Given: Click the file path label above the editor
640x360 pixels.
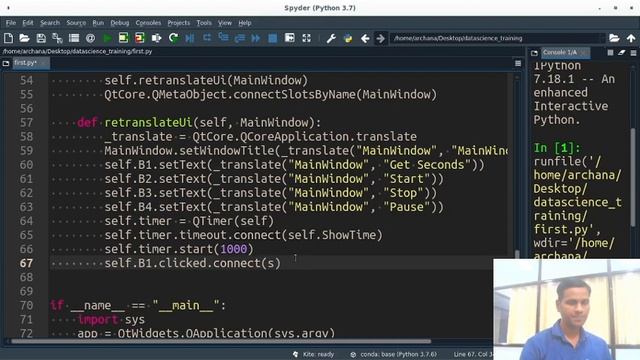Looking at the screenshot, I should click(x=78, y=51).
